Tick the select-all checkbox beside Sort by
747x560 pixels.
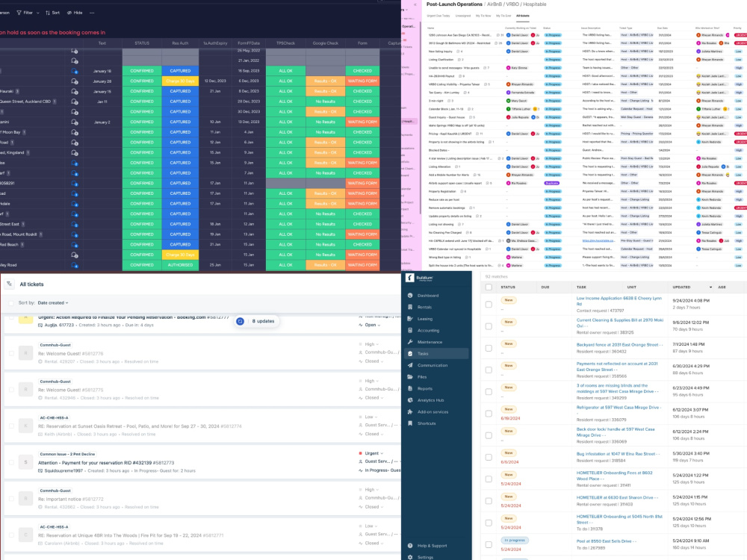click(11, 303)
